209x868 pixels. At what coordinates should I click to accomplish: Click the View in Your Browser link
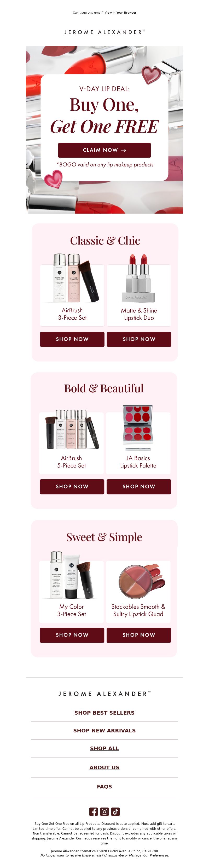tap(120, 13)
